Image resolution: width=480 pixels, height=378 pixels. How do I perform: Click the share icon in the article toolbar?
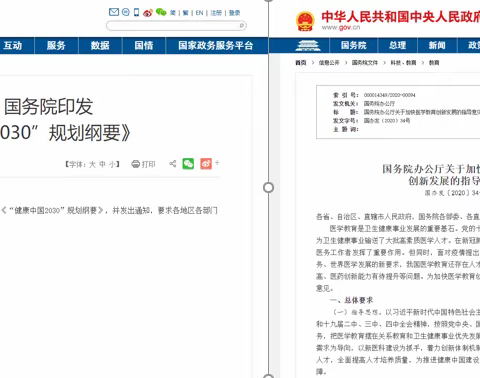point(172,164)
